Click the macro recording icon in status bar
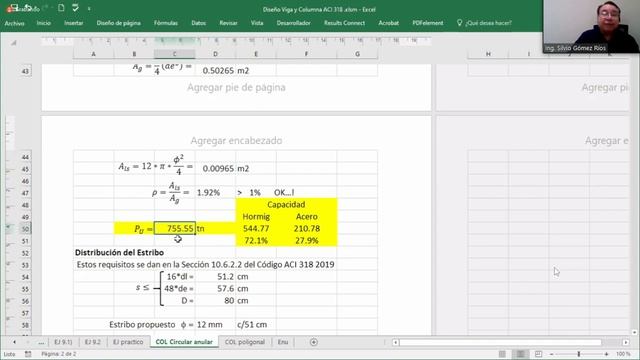 coord(28,354)
